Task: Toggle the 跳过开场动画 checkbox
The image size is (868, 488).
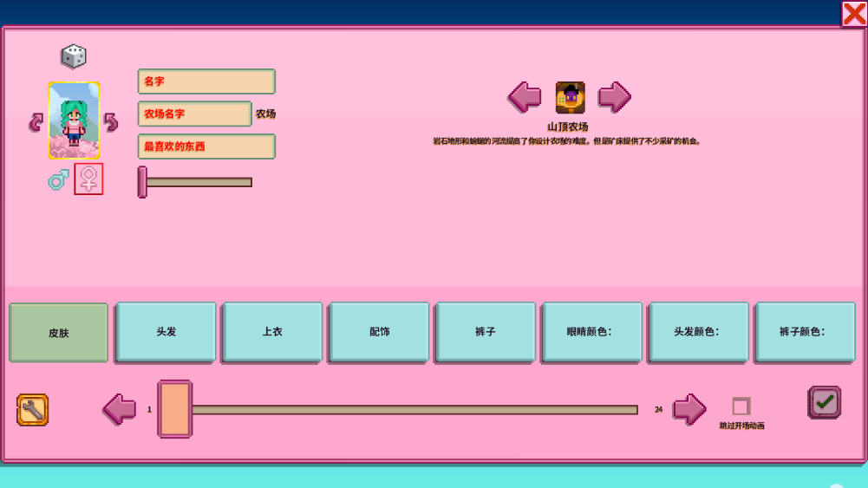Action: pyautogui.click(x=741, y=407)
